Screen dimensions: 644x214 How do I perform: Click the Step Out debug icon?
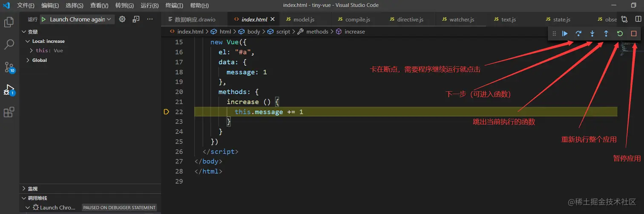pyautogui.click(x=606, y=33)
